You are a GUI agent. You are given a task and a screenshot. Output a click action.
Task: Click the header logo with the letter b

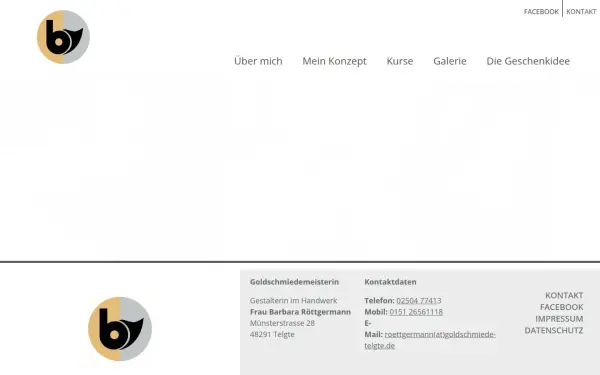[63, 37]
